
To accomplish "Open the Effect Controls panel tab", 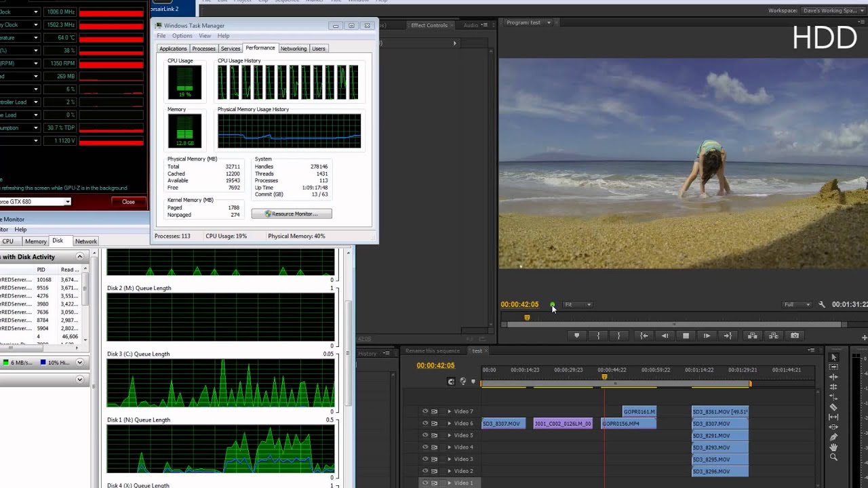I will [x=429, y=26].
